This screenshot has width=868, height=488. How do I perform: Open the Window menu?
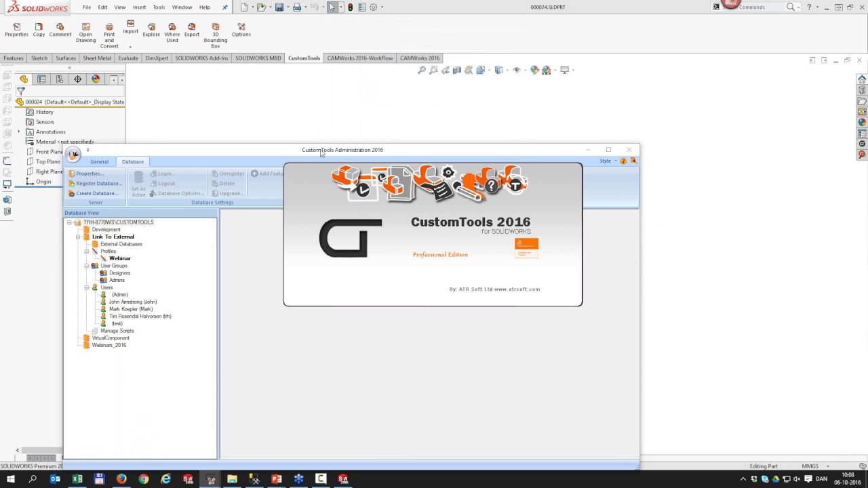click(182, 7)
